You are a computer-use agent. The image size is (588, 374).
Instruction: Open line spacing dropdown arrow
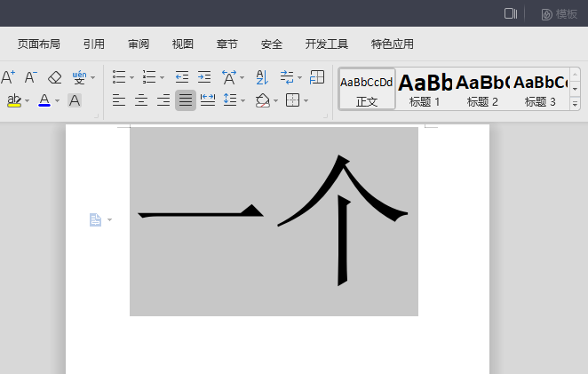[242, 100]
